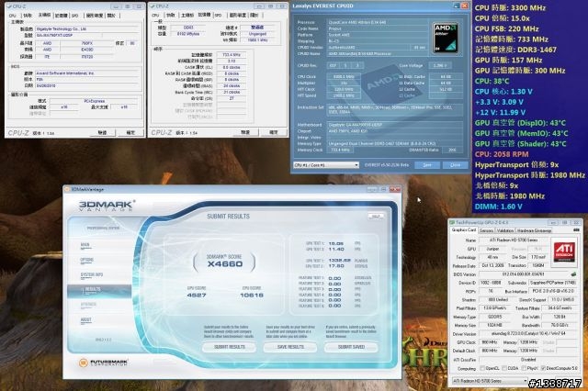Close the EVEREST CPUID window via red X

click(x=464, y=6)
